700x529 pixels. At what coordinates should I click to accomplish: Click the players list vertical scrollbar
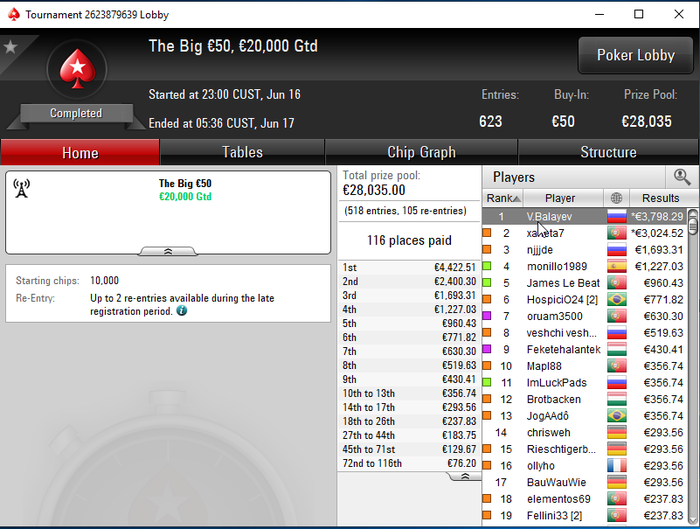coord(693,366)
